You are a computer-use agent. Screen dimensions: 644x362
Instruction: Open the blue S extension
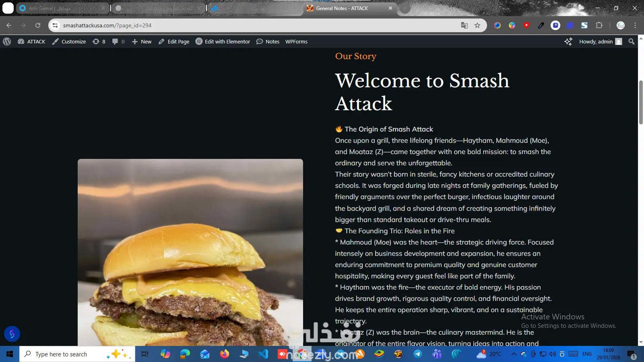point(584,25)
